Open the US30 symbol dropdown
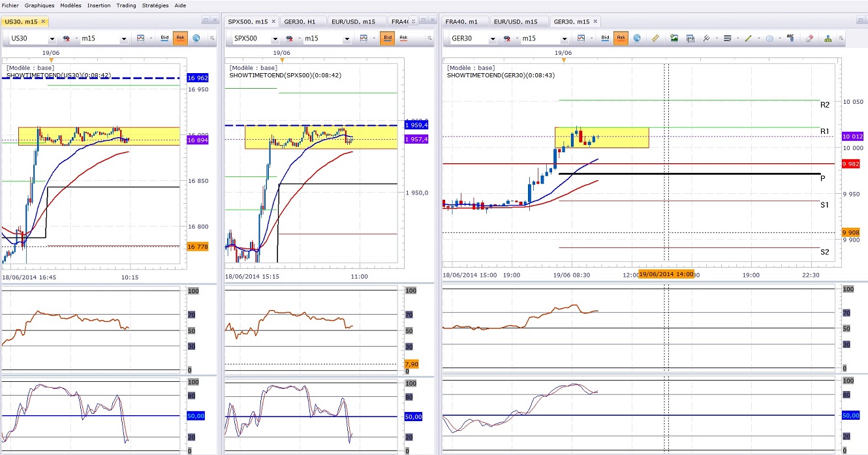The image size is (868, 455). [x=52, y=39]
